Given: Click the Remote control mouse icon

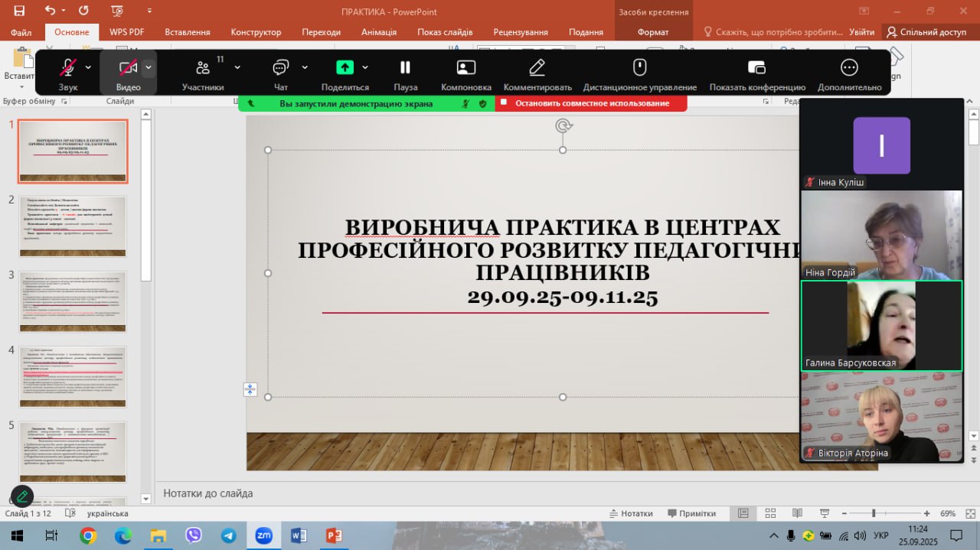Looking at the screenshot, I should coord(639,67).
